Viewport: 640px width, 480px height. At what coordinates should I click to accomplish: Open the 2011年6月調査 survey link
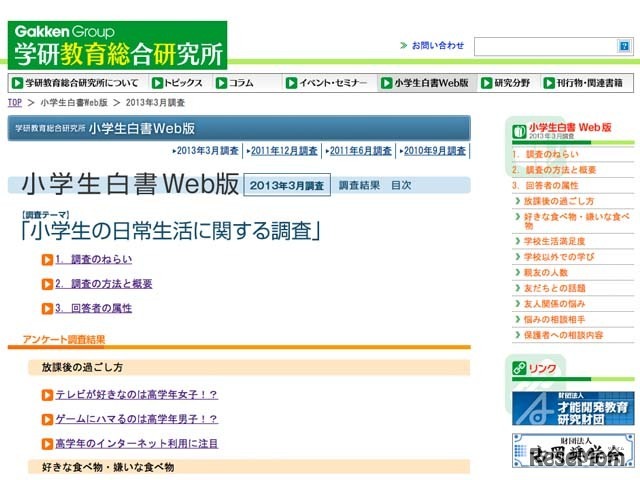click(x=359, y=151)
